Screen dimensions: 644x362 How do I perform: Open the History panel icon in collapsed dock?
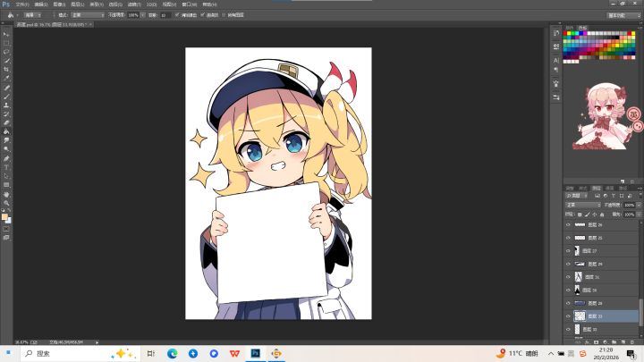coord(556,33)
